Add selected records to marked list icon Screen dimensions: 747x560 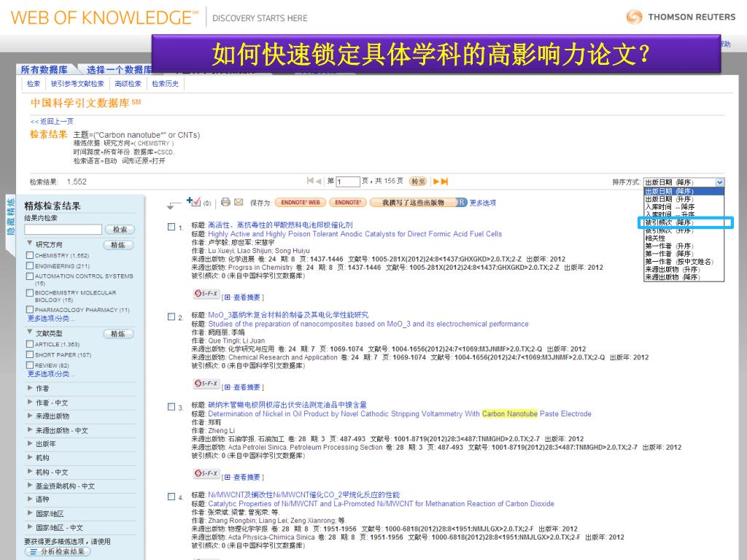tap(193, 202)
